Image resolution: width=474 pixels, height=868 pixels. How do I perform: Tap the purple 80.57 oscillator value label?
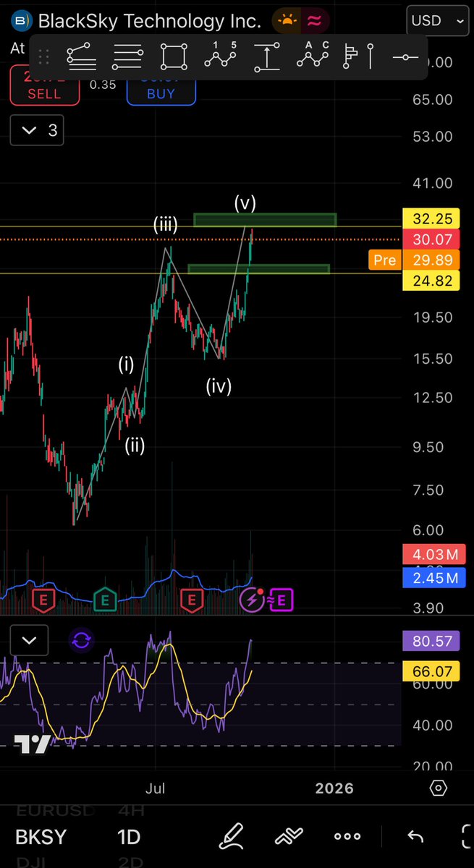pos(431,640)
